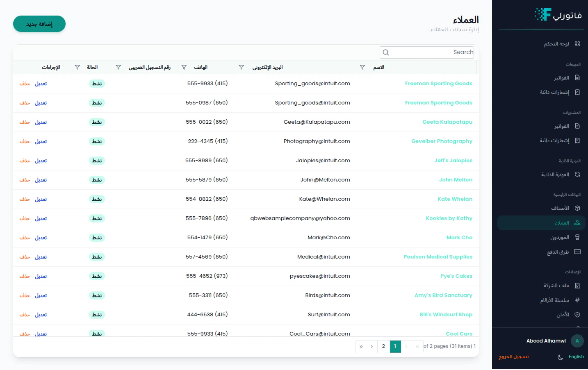The height and width of the screenshot is (370, 588).
Task: Open filter for the البريد الإلكتروني column
Action: (x=242, y=67)
